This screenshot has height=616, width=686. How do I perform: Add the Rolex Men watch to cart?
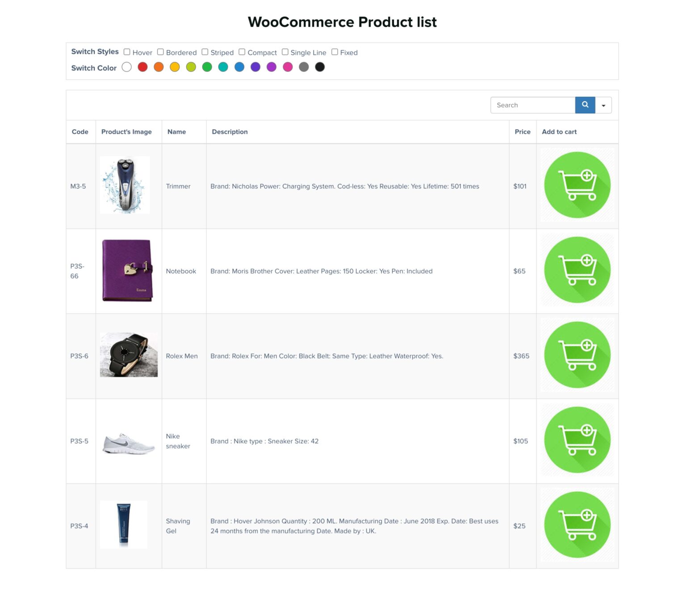point(577,355)
